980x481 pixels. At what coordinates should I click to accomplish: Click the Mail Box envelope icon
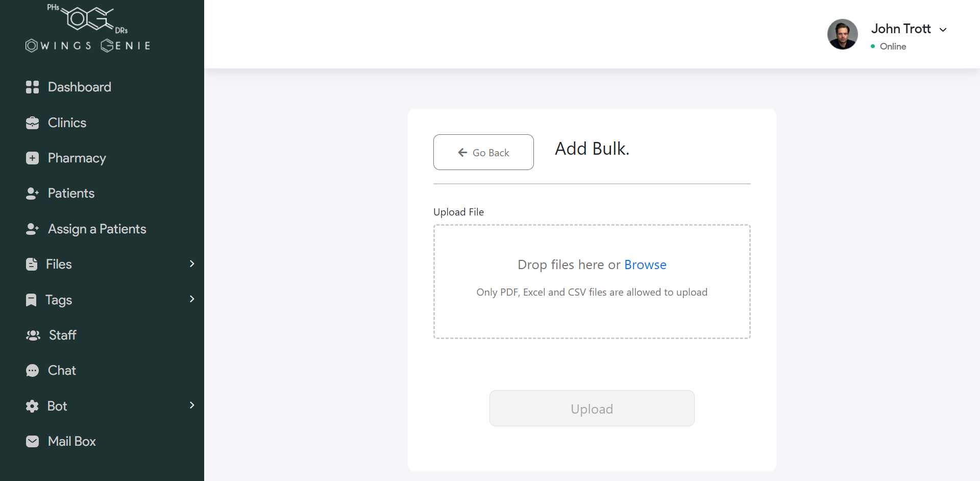pos(32,442)
